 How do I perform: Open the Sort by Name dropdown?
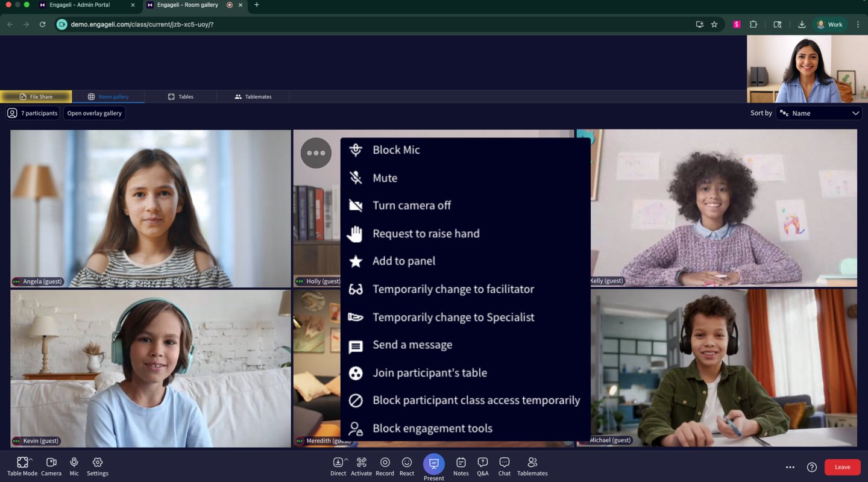(x=819, y=113)
